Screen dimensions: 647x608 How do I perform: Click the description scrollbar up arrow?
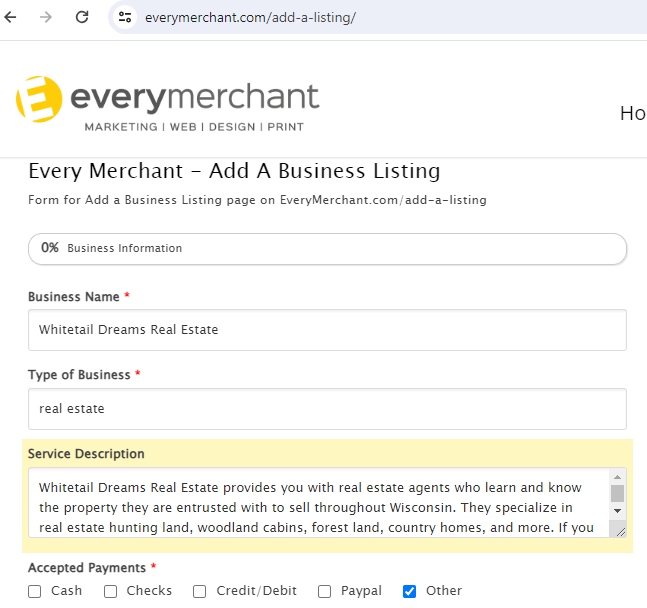tap(617, 477)
